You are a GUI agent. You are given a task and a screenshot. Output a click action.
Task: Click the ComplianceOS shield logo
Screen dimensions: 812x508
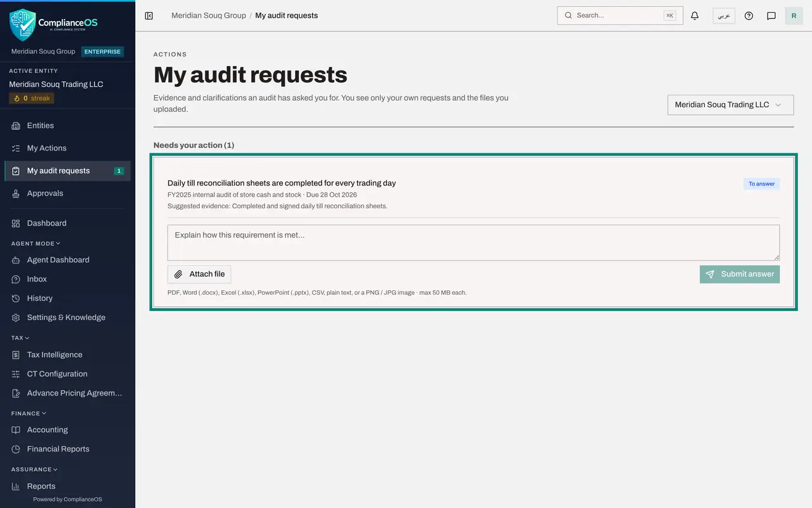[22, 25]
